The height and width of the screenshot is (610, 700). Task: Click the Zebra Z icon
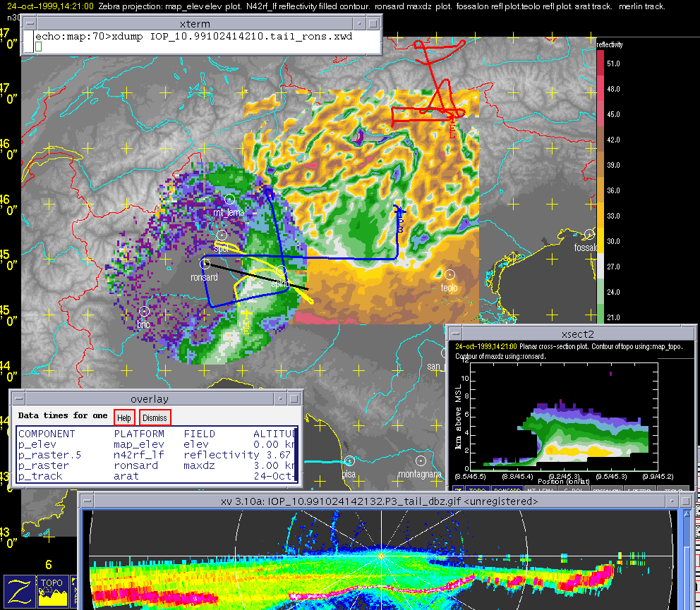click(19, 590)
